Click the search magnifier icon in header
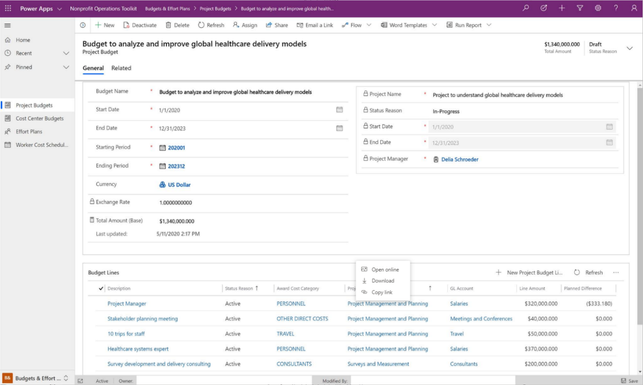 [x=525, y=8]
